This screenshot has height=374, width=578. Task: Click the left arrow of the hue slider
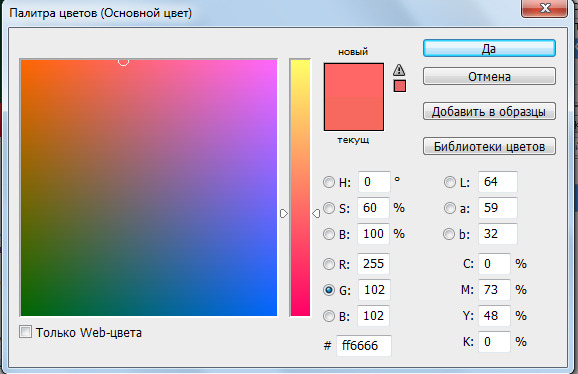(283, 213)
